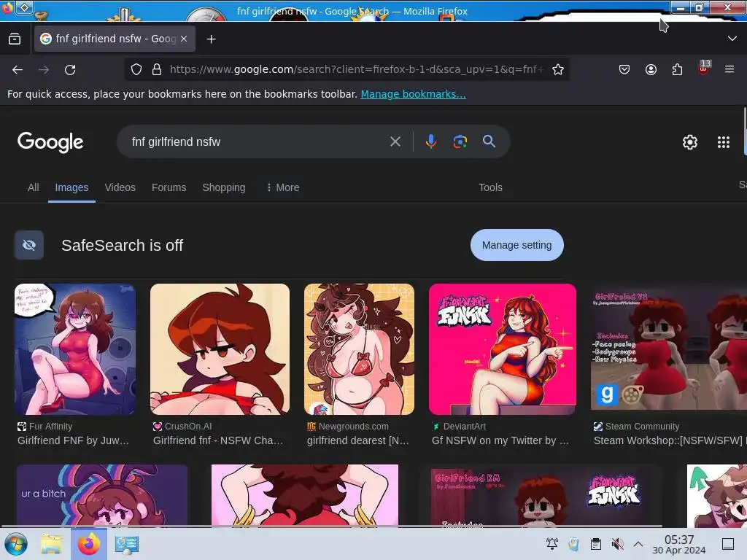Expand the More search categories menu
Image resolution: width=747 pixels, height=560 pixels.
pyautogui.click(x=283, y=187)
